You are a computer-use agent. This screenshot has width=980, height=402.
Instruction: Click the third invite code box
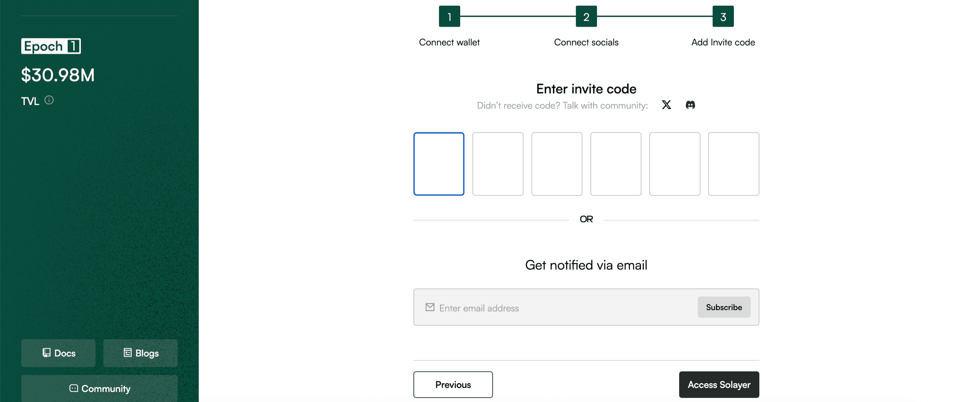[x=557, y=164]
